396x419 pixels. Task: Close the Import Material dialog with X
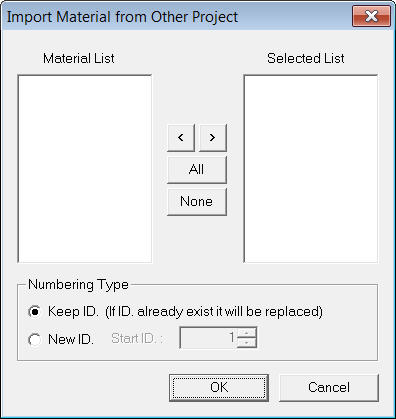coord(371,16)
